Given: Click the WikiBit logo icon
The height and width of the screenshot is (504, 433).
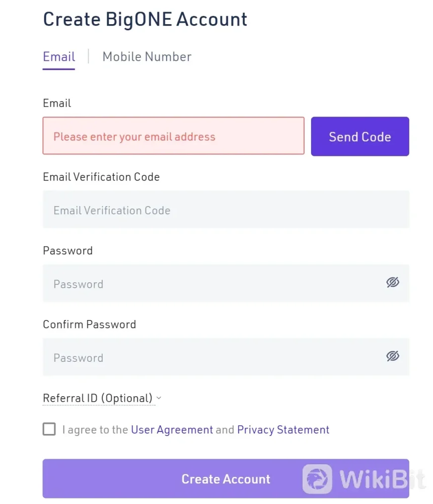Looking at the screenshot, I should tap(317, 479).
